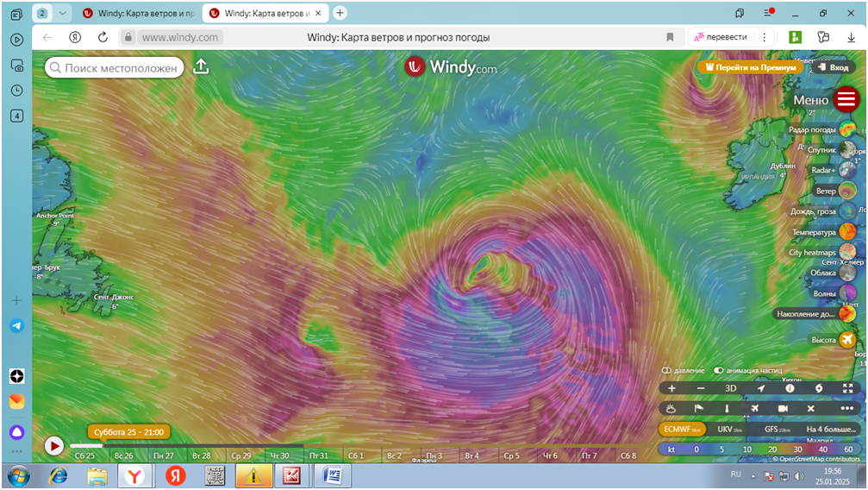Open the info circle icon
Screen dimensions: 868x490
(x=790, y=388)
